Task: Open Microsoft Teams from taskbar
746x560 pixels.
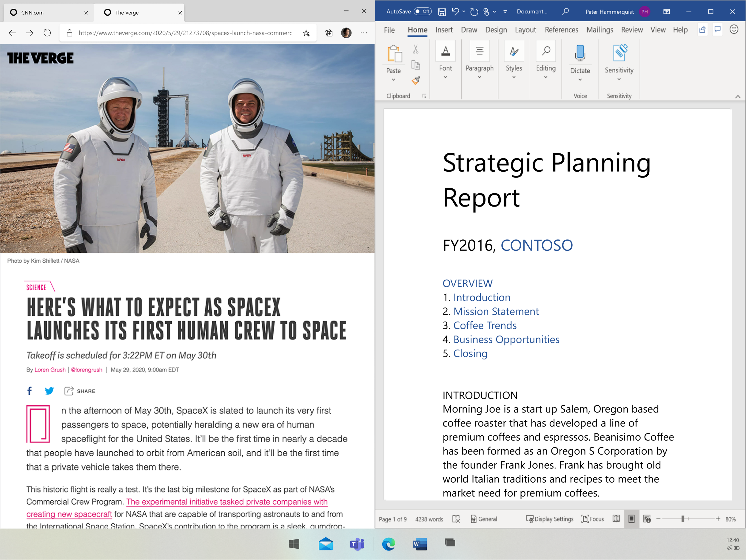Action: (x=357, y=544)
